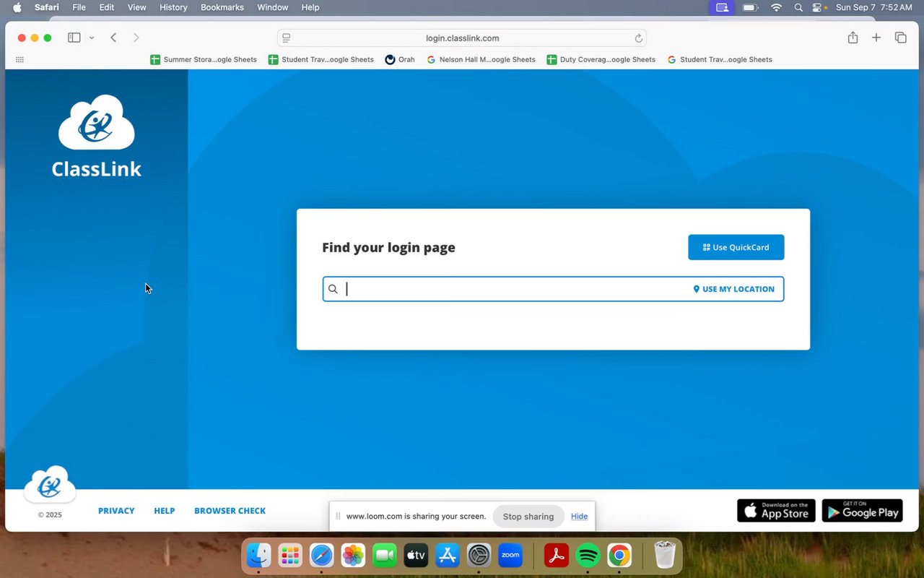This screenshot has width=924, height=578.
Task: Open Adobe Acrobat in the Dock
Action: tap(557, 555)
